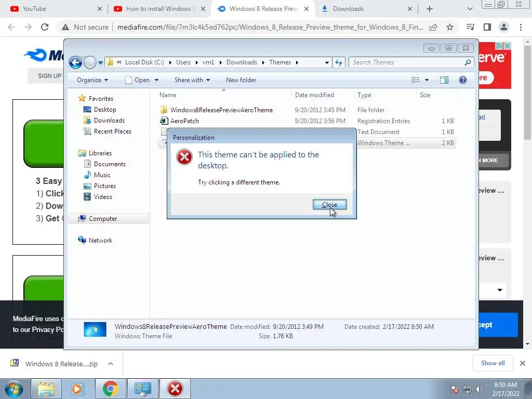This screenshot has width=532, height=399.
Task: Open a new browser tab
Action: [430, 9]
